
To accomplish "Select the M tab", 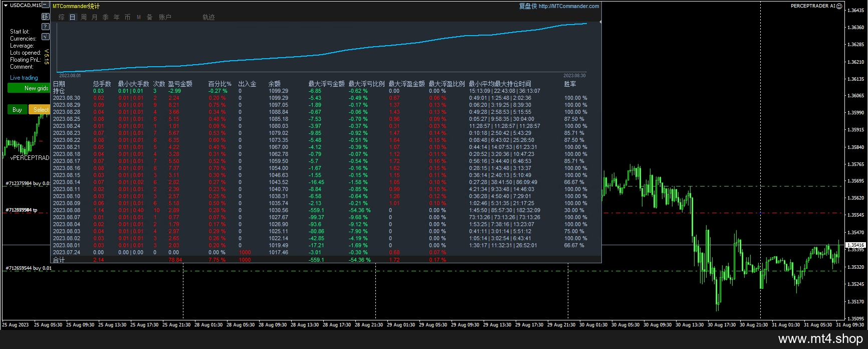I will pos(139,17).
